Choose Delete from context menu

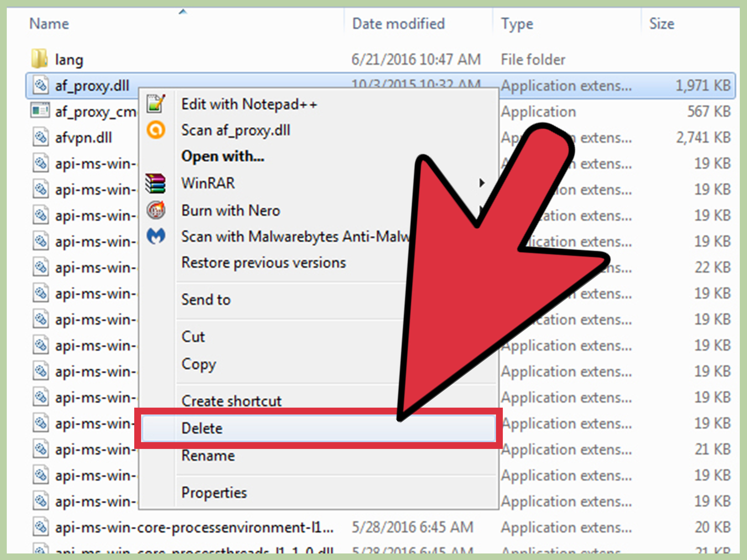coord(318,428)
